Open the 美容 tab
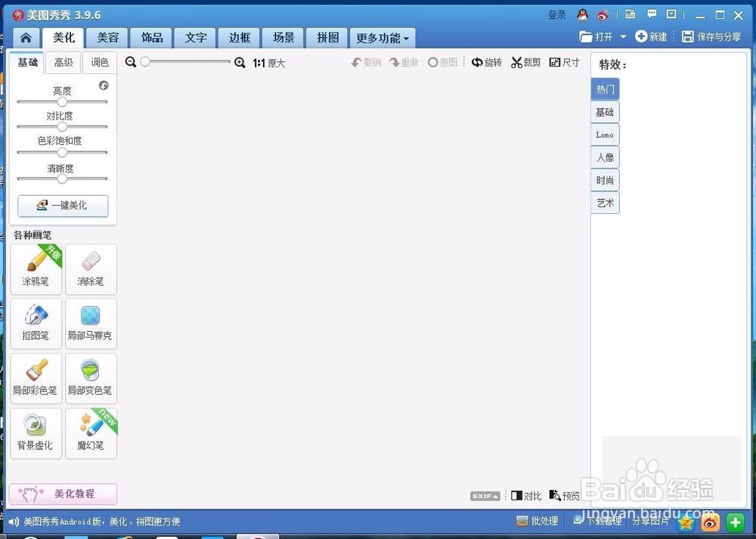Viewport: 756px width, 539px height. tap(107, 38)
